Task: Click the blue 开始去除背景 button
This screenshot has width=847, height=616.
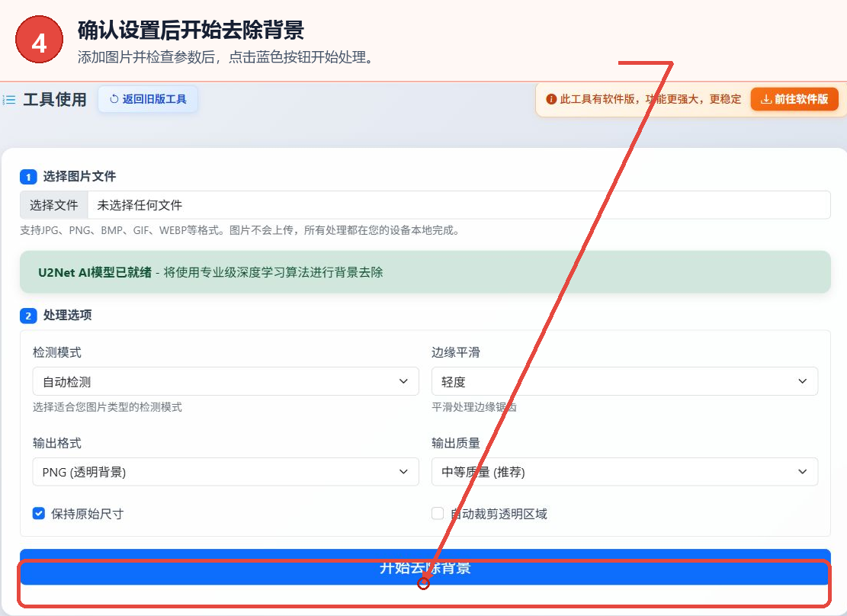Action: 425,567
